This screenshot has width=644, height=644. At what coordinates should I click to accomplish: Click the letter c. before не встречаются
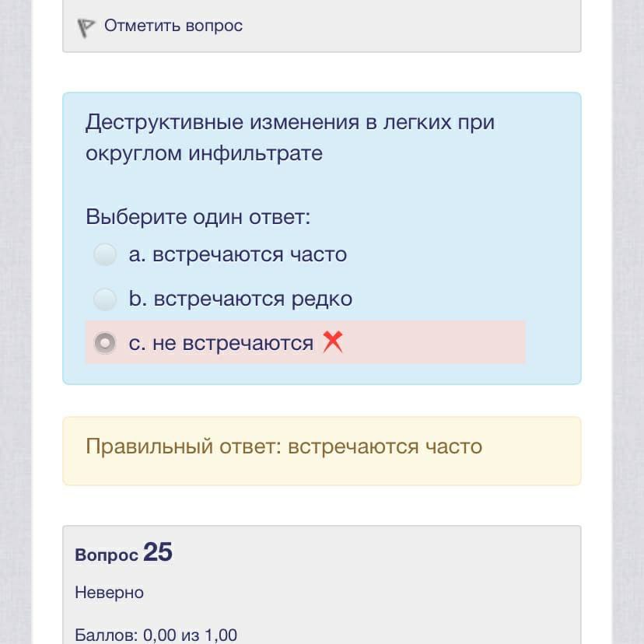click(137, 343)
